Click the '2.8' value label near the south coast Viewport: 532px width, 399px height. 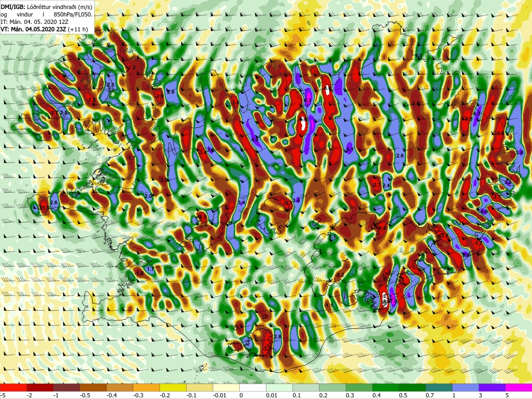(278, 337)
